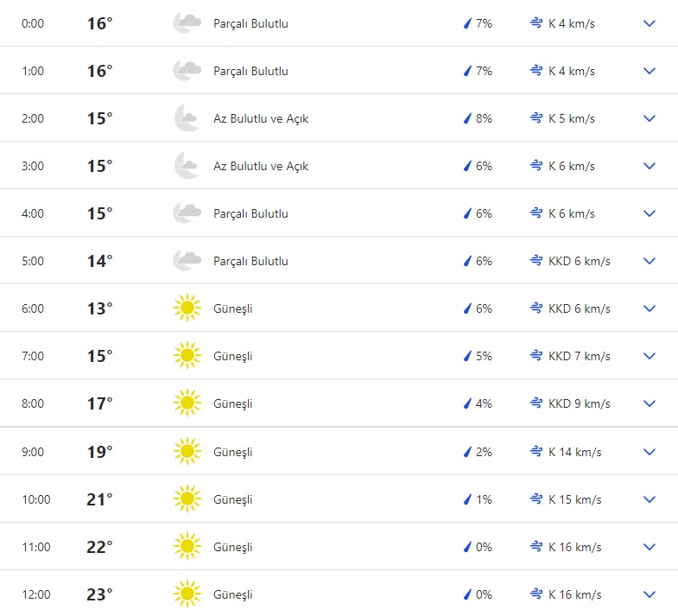Click the mostly clear moon icon at 2:00
This screenshot has height=616, width=678.
(x=187, y=118)
